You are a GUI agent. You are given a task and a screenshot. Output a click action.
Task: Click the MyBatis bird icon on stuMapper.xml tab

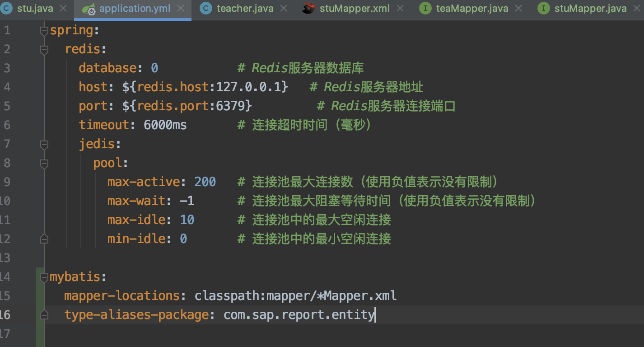click(308, 9)
